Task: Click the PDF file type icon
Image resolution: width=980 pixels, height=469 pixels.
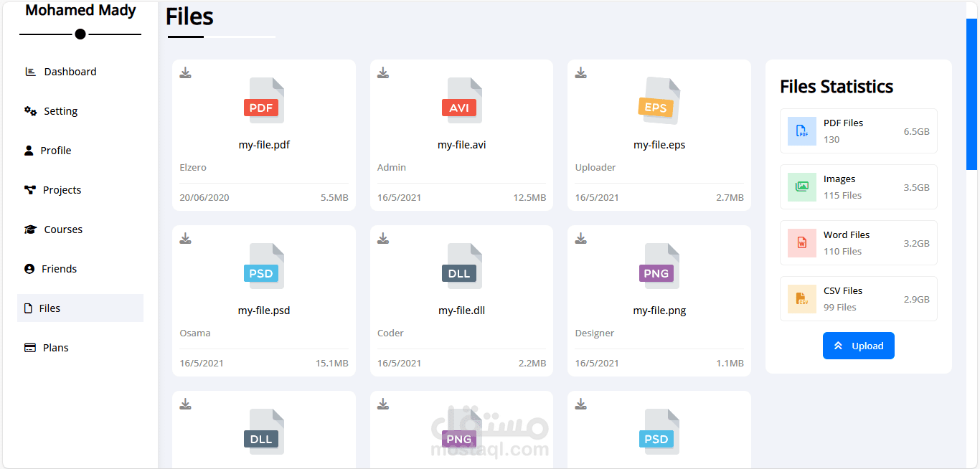Action: tap(264, 100)
